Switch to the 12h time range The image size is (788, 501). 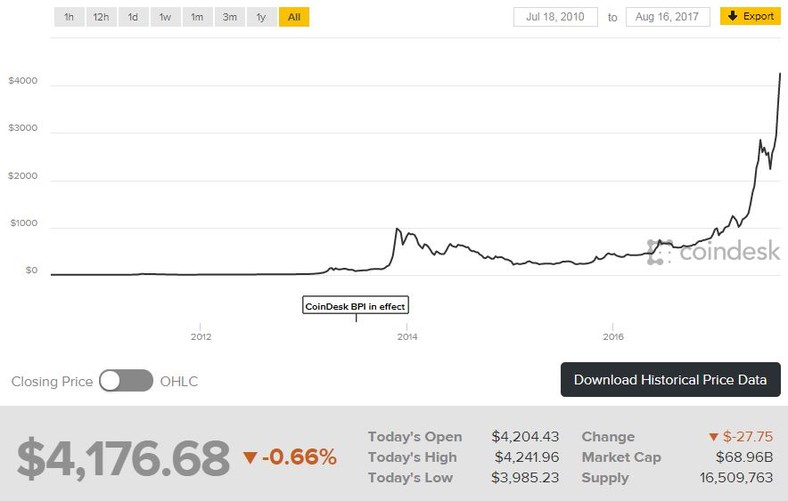[x=101, y=17]
